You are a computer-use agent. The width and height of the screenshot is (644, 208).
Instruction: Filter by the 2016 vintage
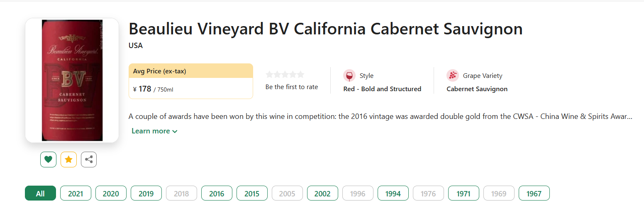[x=217, y=193]
